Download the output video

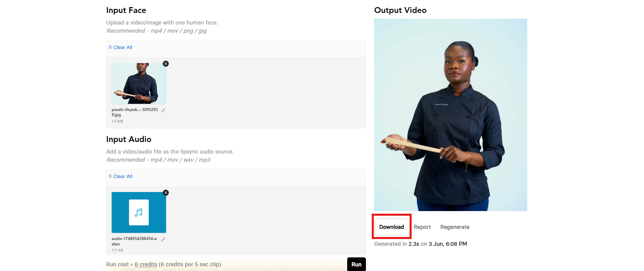click(391, 227)
